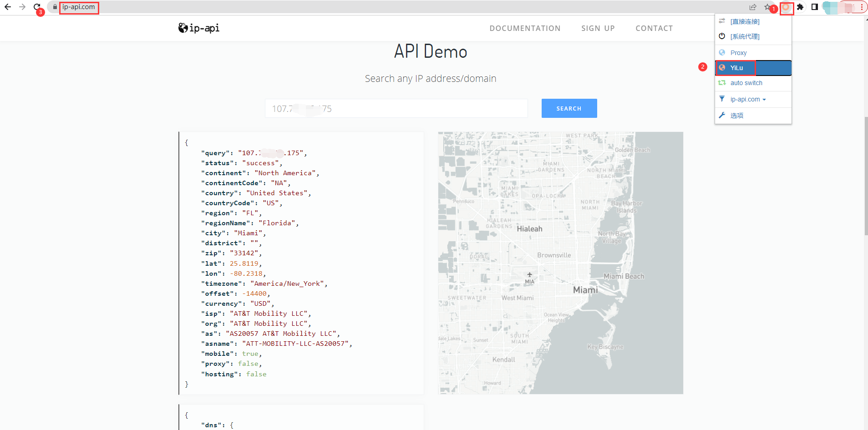The height and width of the screenshot is (430, 868).
Task: Switch to the Proxy profile
Action: tap(753, 53)
